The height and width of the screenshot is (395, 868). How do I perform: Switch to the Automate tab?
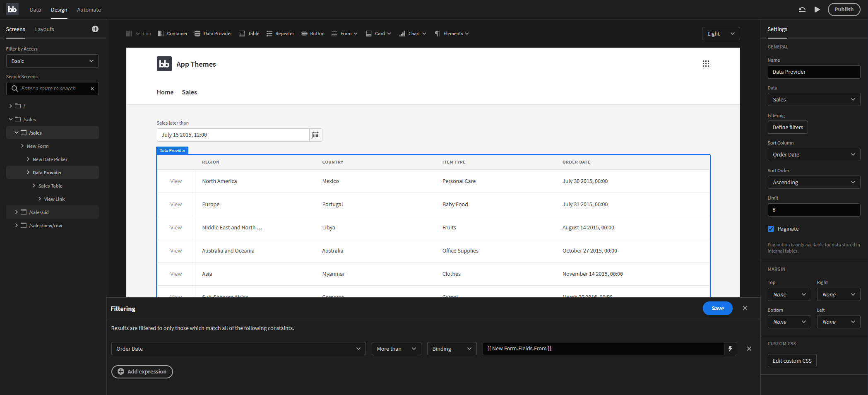pos(88,9)
